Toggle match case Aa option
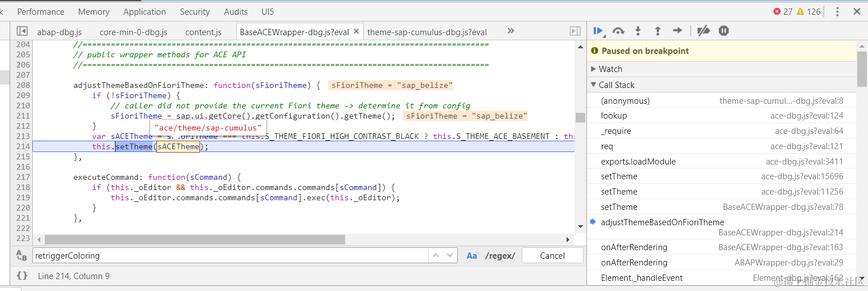 click(x=471, y=256)
